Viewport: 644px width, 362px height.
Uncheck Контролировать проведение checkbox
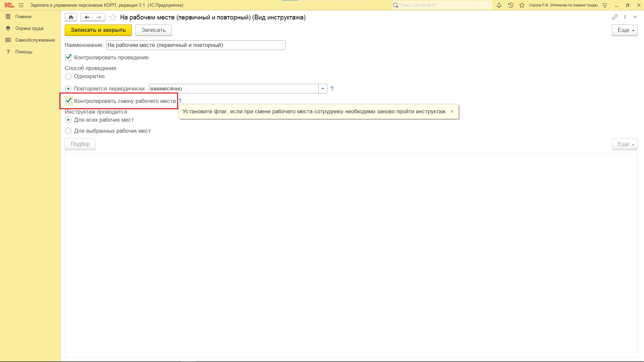[x=68, y=57]
